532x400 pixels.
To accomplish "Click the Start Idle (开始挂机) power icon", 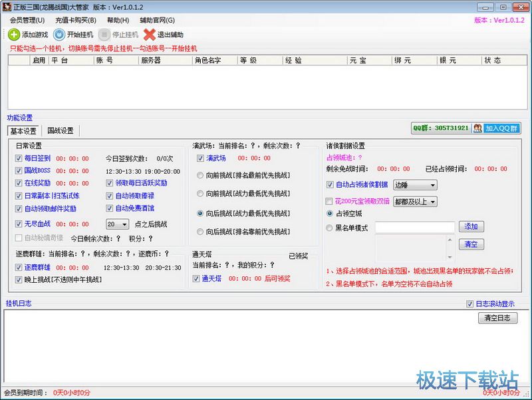I will (59, 35).
